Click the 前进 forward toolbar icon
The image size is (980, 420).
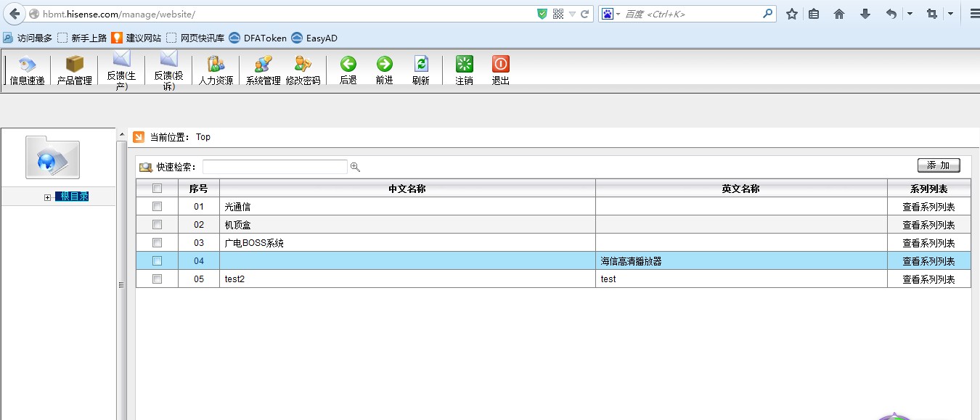385,64
